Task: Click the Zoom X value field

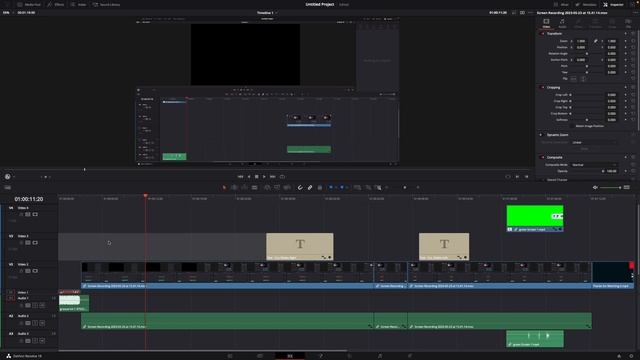Action: (x=581, y=41)
